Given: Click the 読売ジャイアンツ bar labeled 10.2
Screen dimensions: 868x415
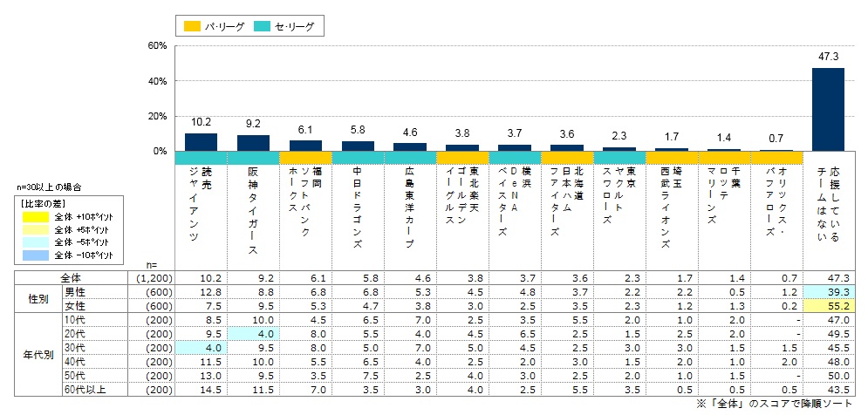Looking at the screenshot, I should click(201, 142).
